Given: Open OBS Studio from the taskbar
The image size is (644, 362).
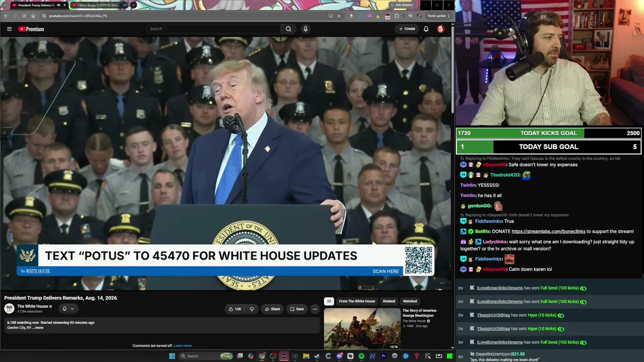Looking at the screenshot, I should (x=273, y=356).
